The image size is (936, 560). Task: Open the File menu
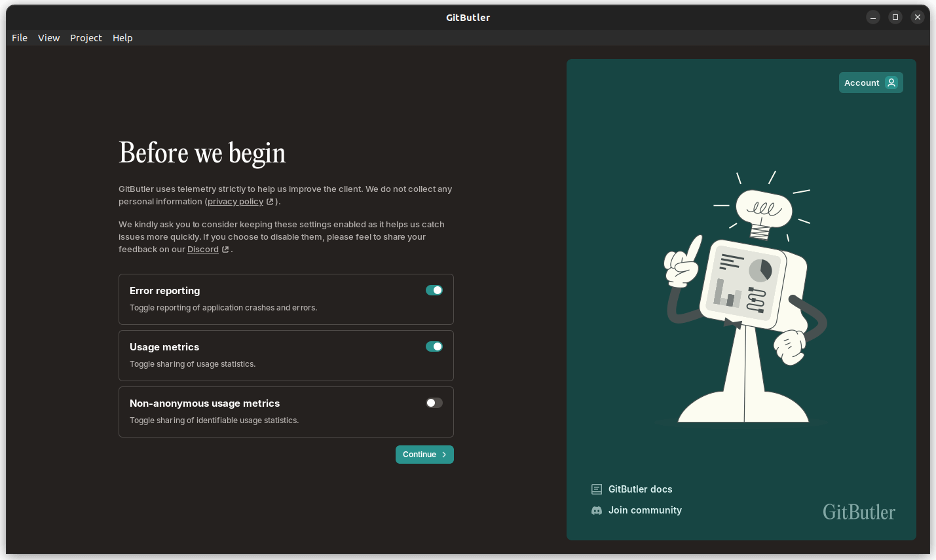click(19, 37)
